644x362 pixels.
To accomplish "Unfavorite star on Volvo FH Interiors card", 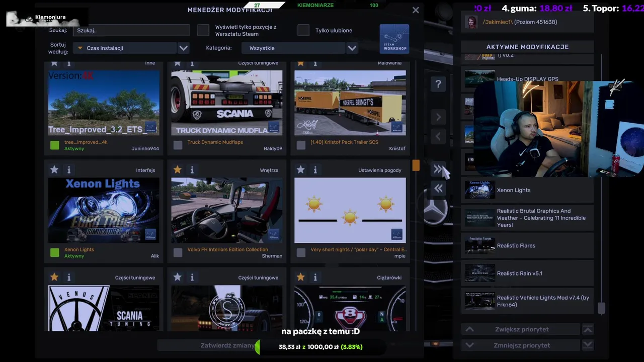I will (178, 170).
